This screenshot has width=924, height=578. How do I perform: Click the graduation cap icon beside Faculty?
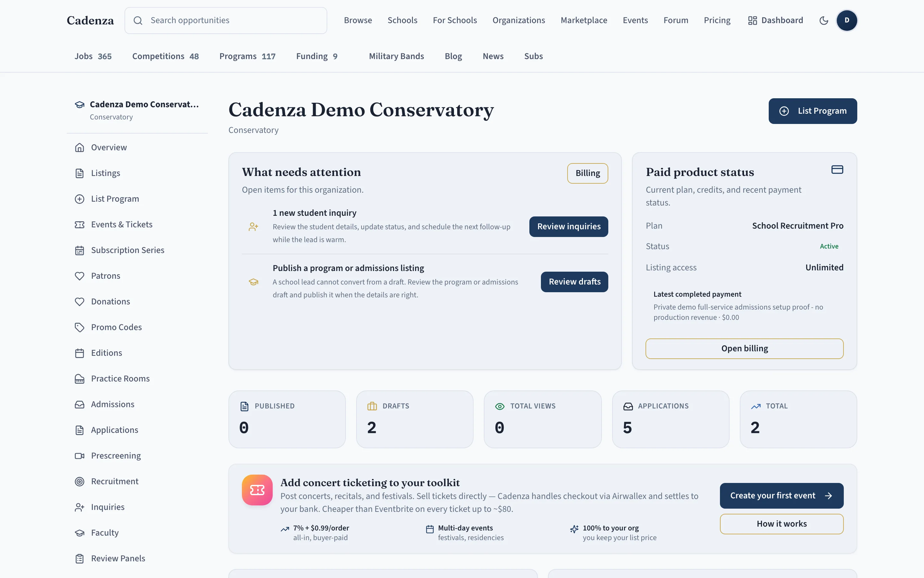tap(80, 533)
